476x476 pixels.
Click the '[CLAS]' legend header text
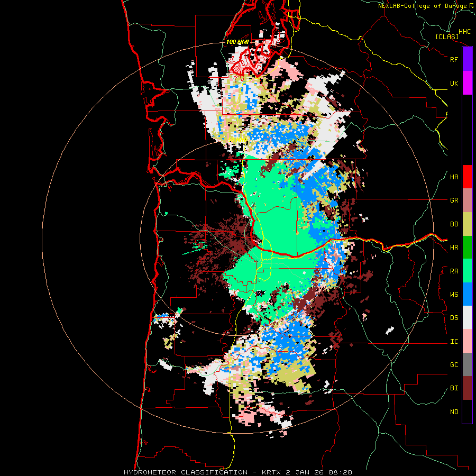(x=447, y=37)
